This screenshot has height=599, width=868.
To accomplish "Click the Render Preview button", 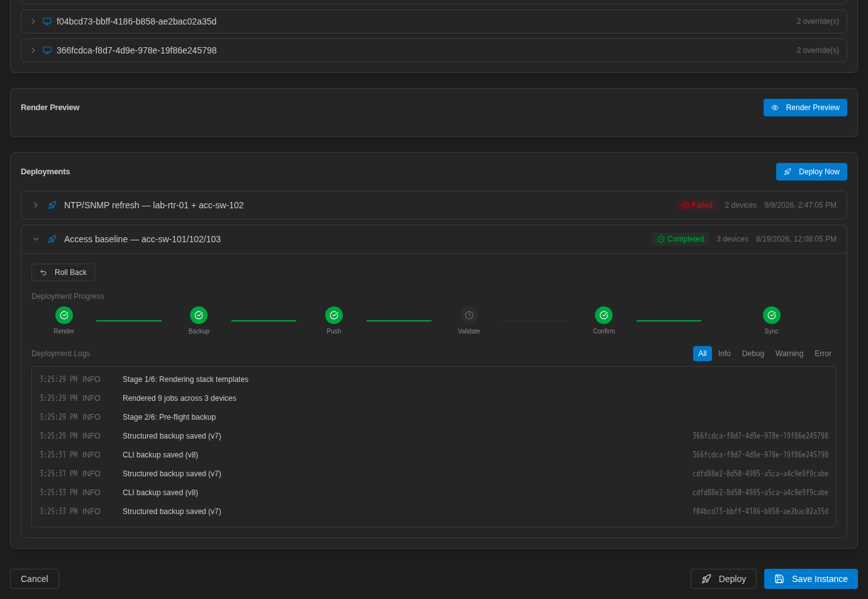I will [x=805, y=108].
